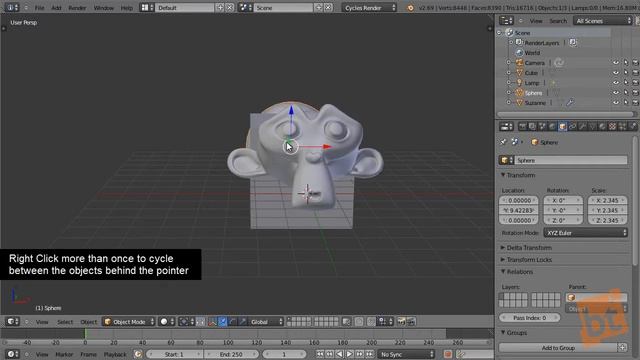The width and height of the screenshot is (640, 360).
Task: Open the Window menu
Action: [x=104, y=8]
